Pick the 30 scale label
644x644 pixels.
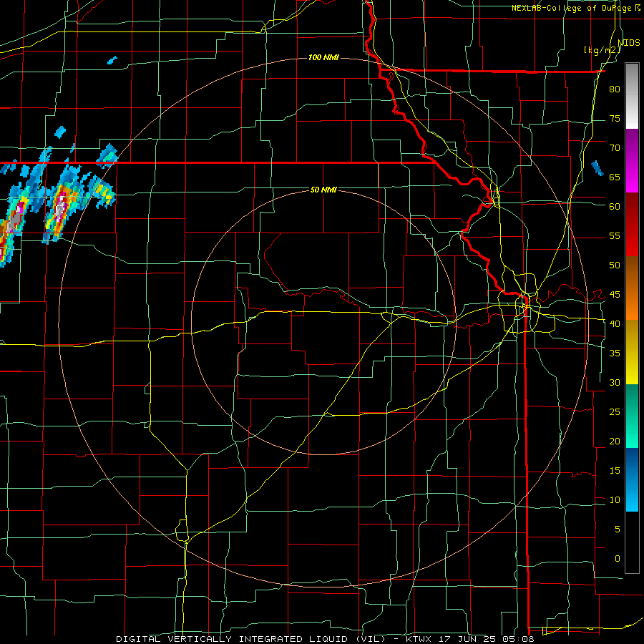(x=615, y=382)
